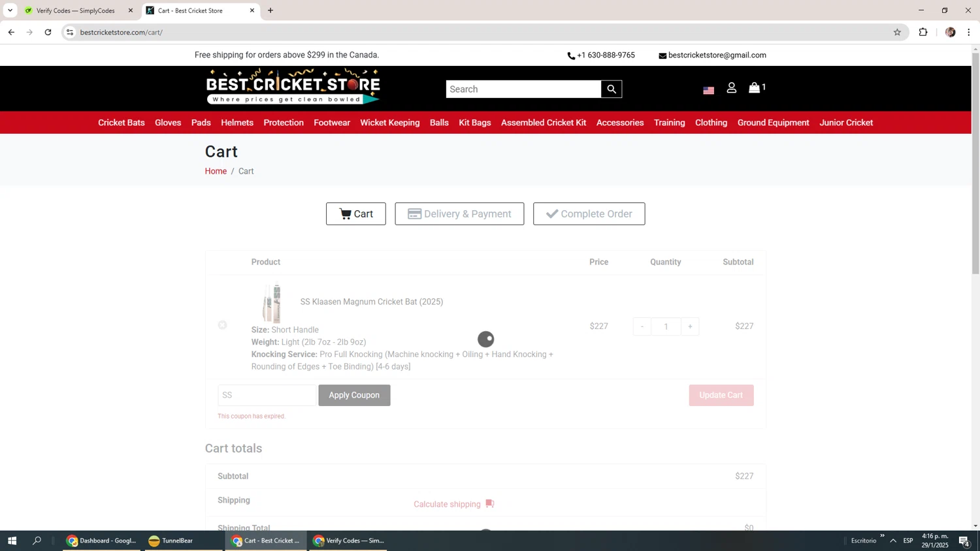This screenshot has height=551, width=980.
Task: Open the Ground Equipment menu
Action: coord(773,123)
